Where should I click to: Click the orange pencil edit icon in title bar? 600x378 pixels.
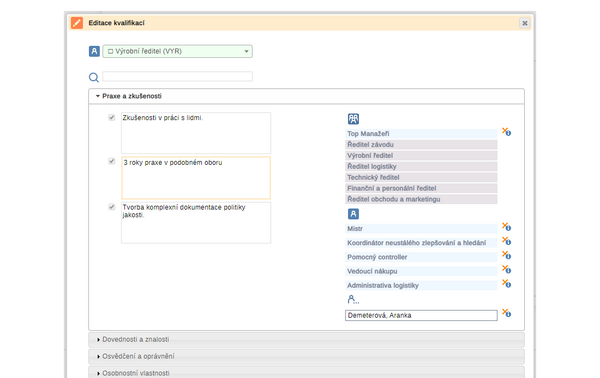[x=77, y=23]
